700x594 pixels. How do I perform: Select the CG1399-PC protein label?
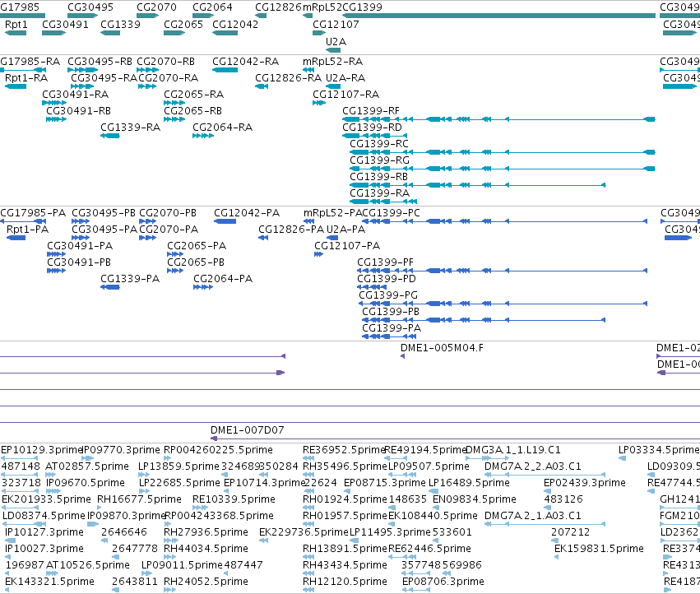tap(391, 213)
